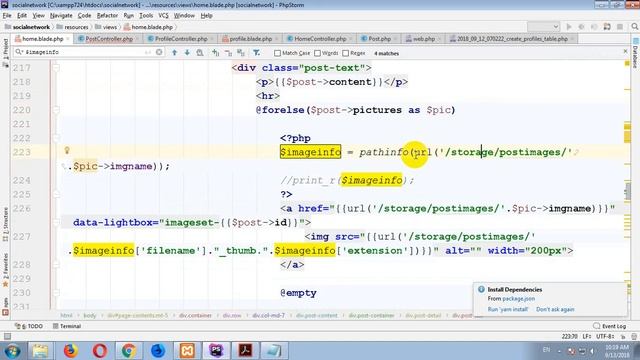The image size is (640, 360).
Task: Open the TODO tool window
Action: [29, 326]
